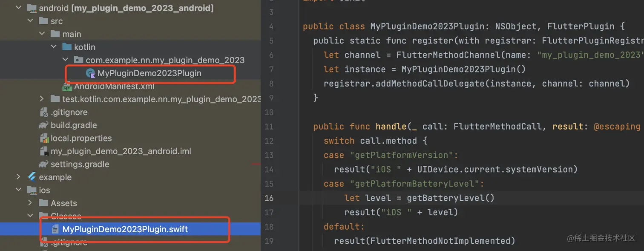
Task: Click the settings.gradle elephant icon
Action: tap(43, 164)
